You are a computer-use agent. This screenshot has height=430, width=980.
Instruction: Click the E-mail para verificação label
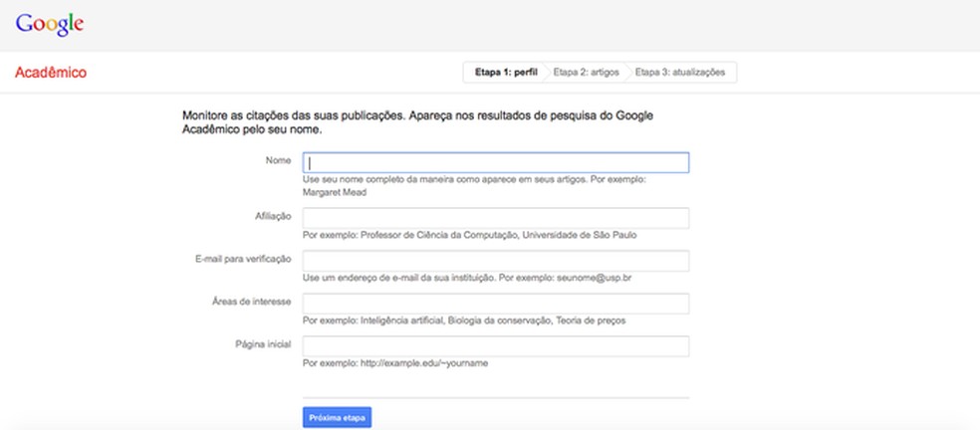[243, 258]
